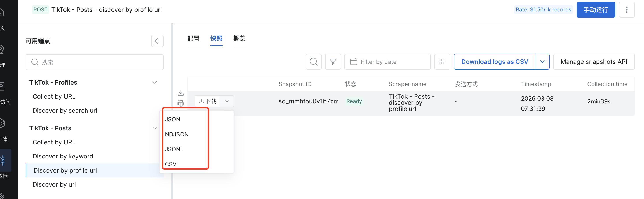Expand Download logs as CSV options arrow
The width and height of the screenshot is (644, 199).
pyautogui.click(x=542, y=62)
